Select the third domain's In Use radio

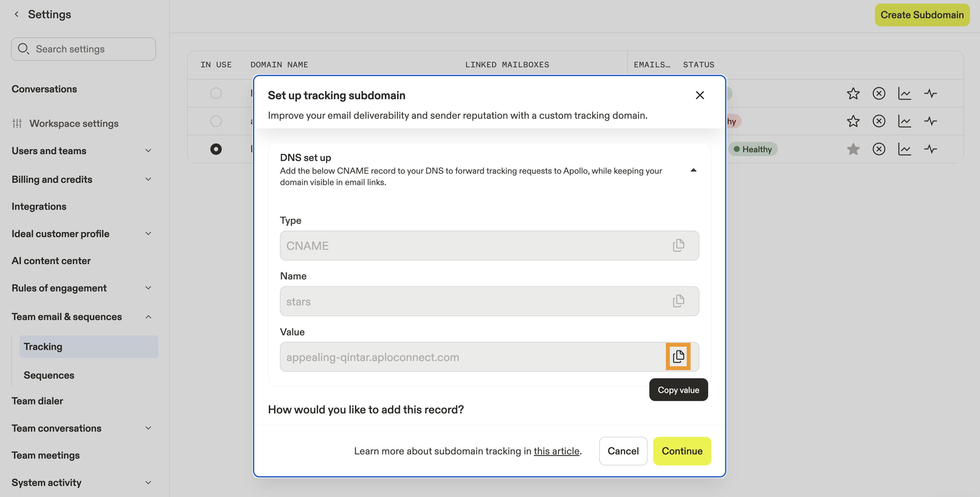click(216, 149)
